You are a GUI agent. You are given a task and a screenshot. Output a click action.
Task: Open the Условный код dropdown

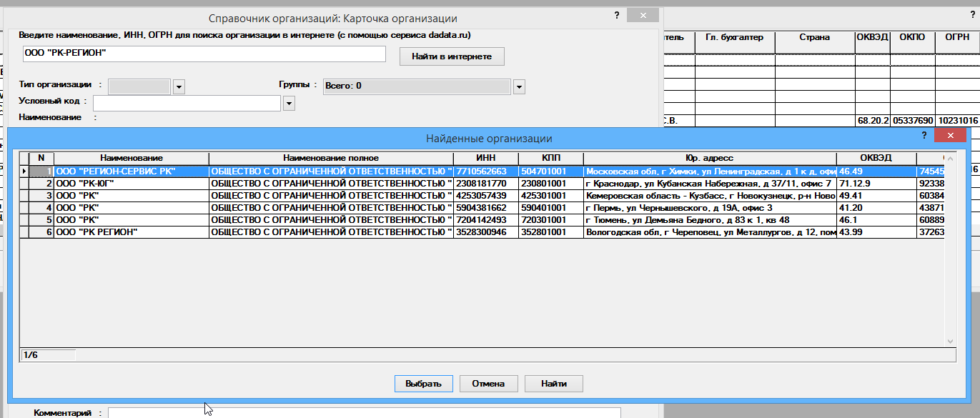(289, 104)
